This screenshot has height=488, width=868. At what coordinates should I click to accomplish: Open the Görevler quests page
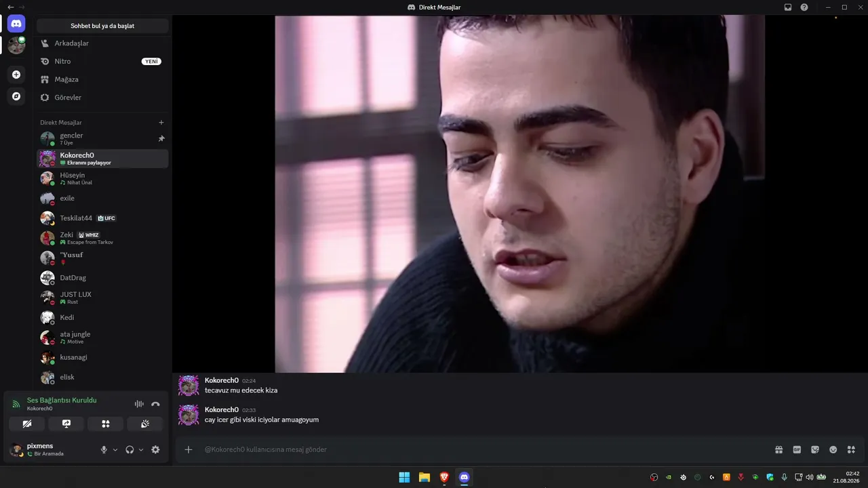point(102,98)
